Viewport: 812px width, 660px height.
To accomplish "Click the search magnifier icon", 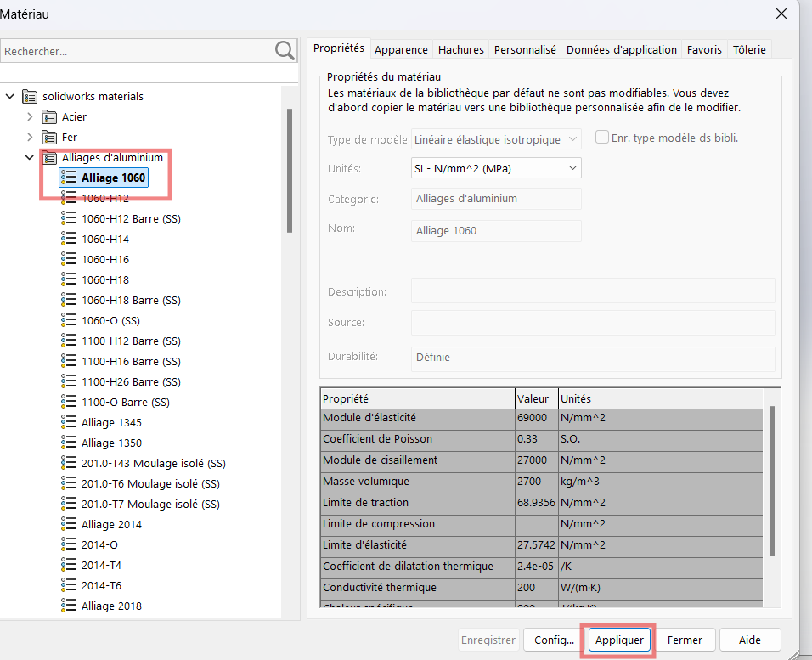I will pyautogui.click(x=285, y=51).
